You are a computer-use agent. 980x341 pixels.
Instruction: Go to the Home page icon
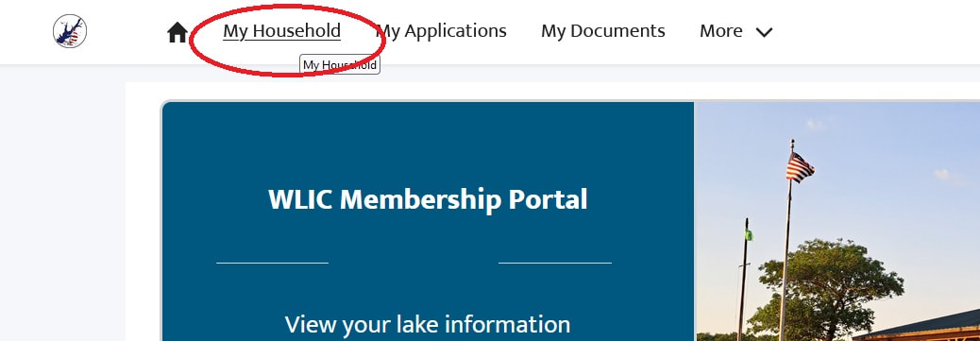pyautogui.click(x=177, y=32)
